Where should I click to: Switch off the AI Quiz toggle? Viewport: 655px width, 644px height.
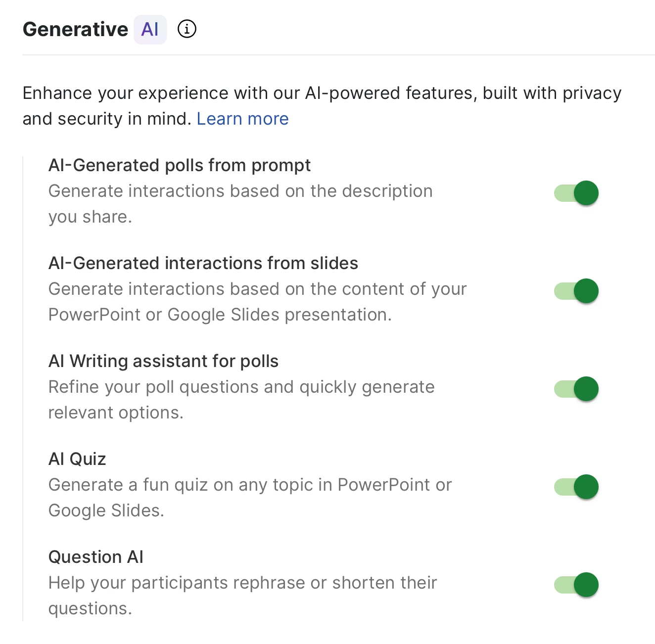pos(576,487)
